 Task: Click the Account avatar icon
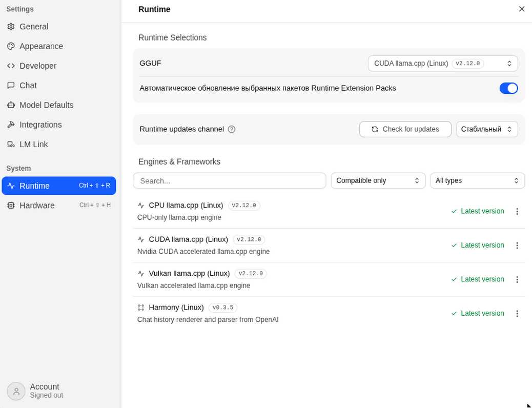[x=16, y=391]
